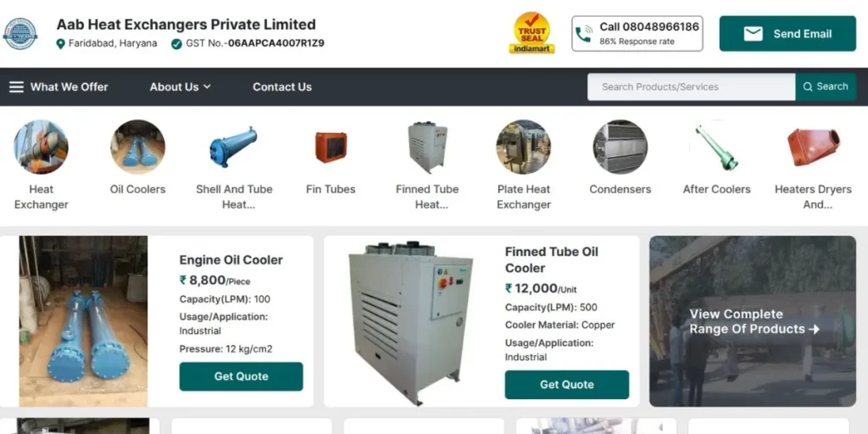The height and width of the screenshot is (434, 868).
Task: Click the Aab Heat Exchangers company logo
Action: pyautogui.click(x=20, y=34)
